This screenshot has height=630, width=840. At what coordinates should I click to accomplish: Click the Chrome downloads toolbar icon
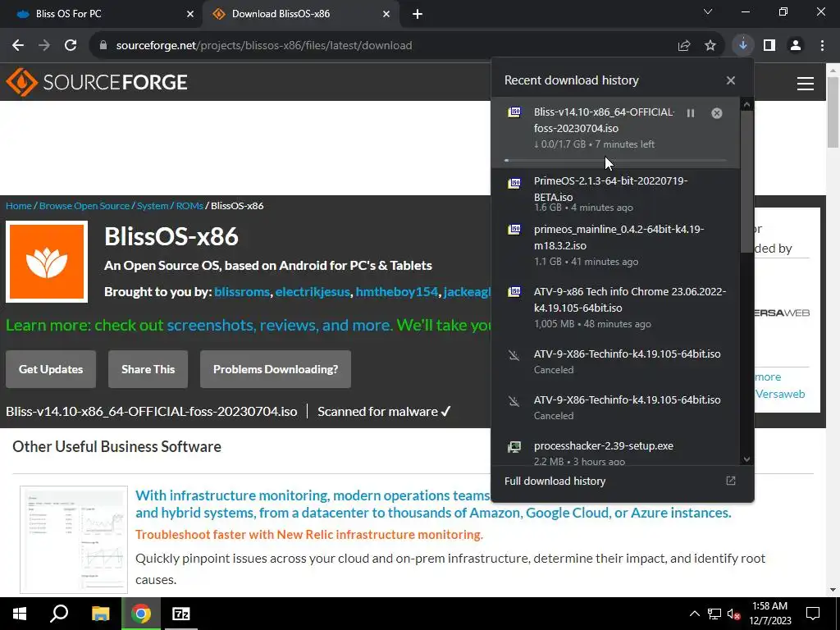point(743,46)
